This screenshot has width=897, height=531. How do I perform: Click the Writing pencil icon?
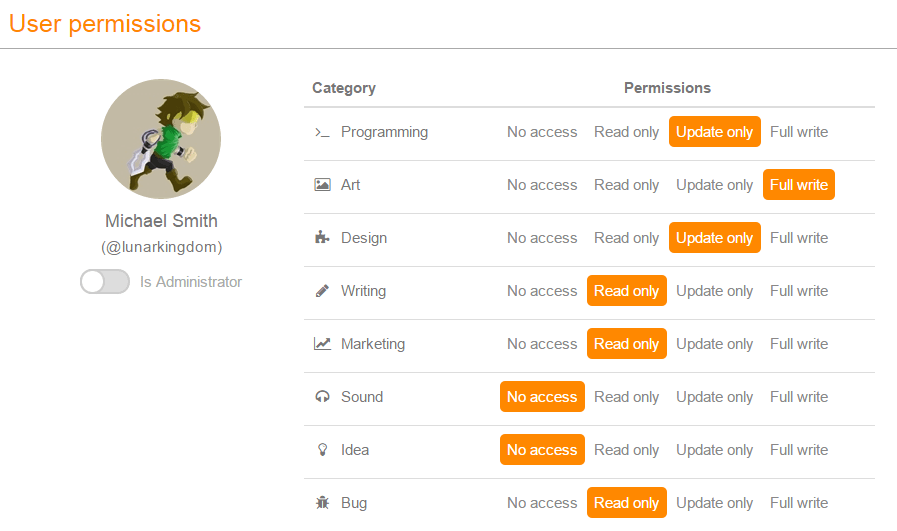(x=322, y=291)
